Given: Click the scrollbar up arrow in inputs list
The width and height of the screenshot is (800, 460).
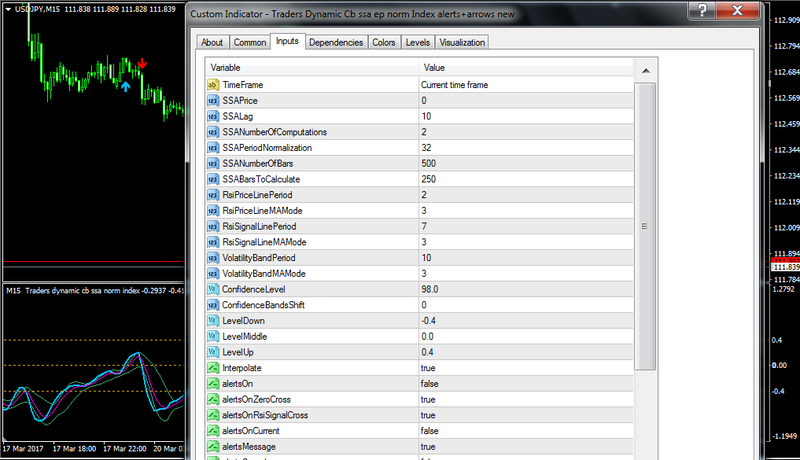Looking at the screenshot, I should 645,71.
